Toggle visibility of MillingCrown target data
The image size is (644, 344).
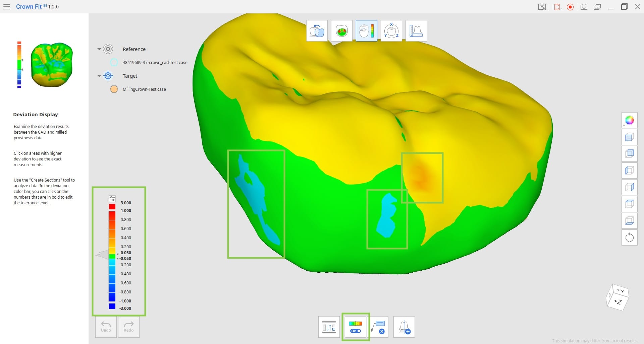pyautogui.click(x=114, y=89)
